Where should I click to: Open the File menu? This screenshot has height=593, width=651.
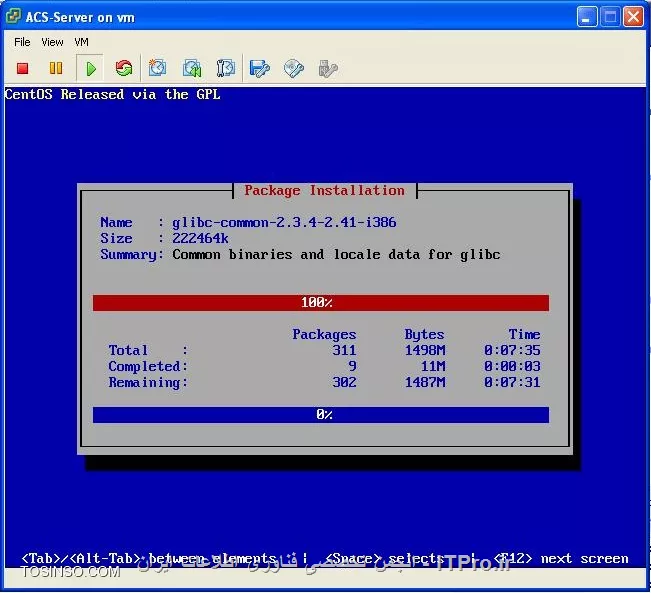22,42
